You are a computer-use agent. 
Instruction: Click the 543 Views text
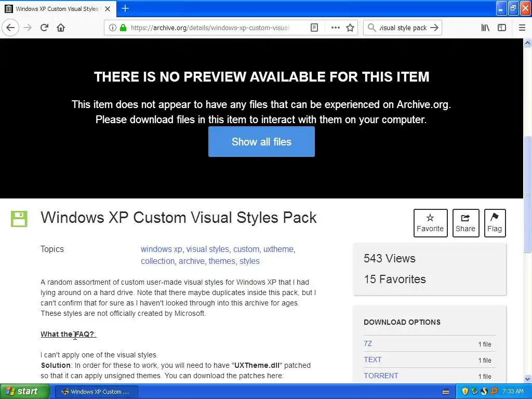(x=390, y=259)
